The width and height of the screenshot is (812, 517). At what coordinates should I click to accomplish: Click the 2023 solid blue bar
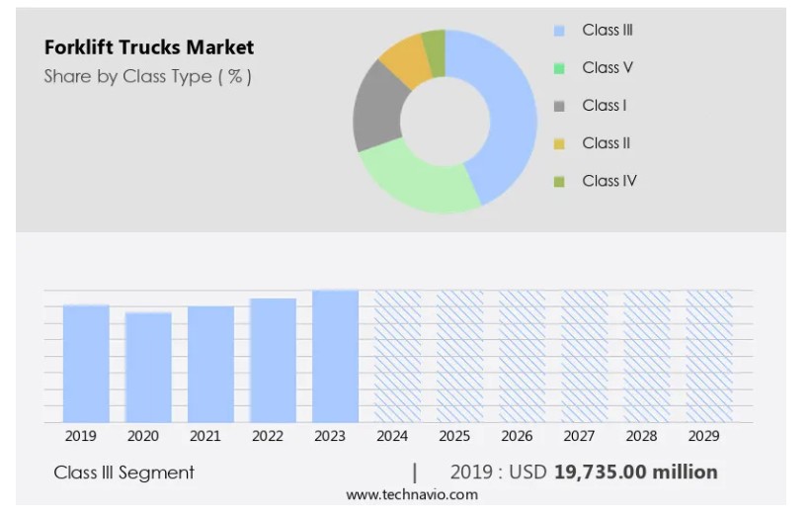(x=335, y=357)
